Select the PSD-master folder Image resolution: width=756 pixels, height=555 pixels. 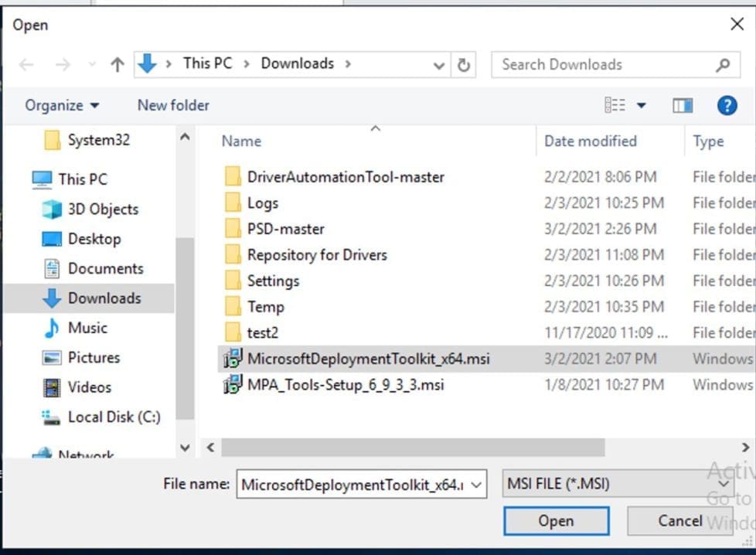285,229
